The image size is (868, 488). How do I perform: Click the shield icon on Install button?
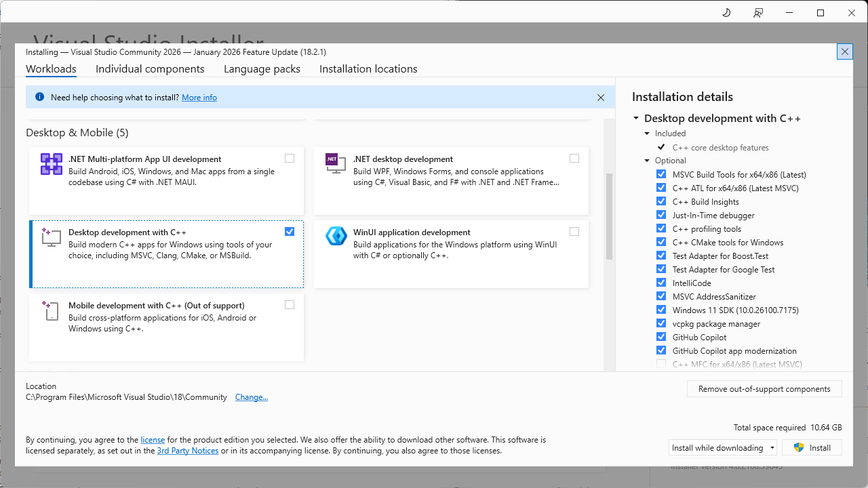pyautogui.click(x=799, y=447)
